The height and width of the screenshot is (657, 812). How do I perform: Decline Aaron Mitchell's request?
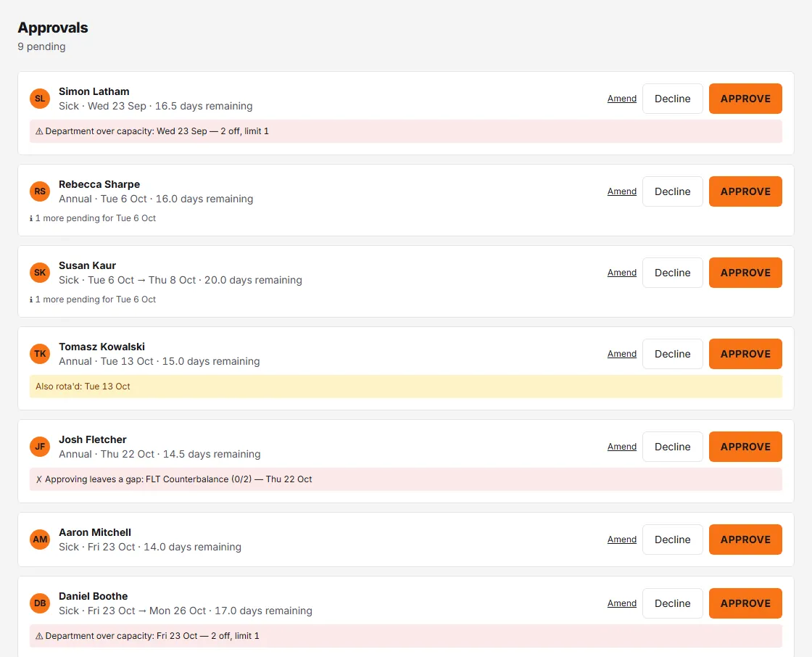tap(672, 540)
